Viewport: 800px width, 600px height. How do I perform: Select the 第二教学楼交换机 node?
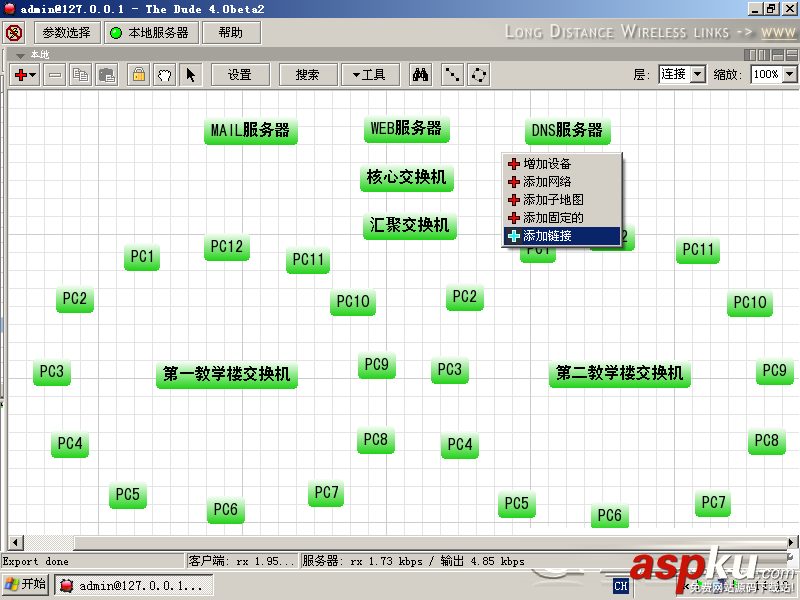[x=619, y=373]
